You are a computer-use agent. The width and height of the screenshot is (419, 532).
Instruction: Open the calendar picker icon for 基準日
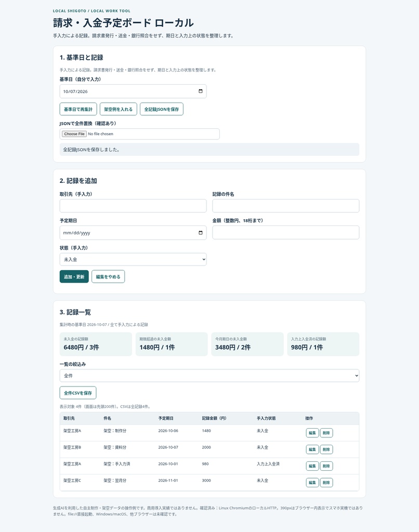200,91
